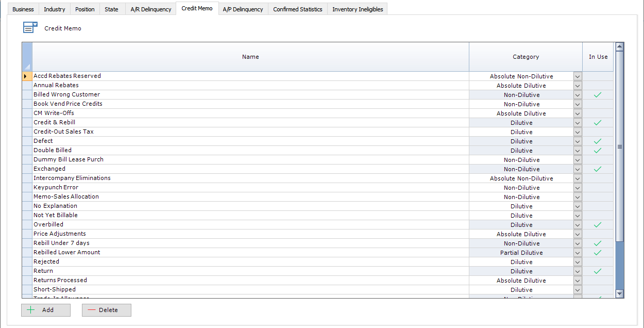Viewport: 644px width, 328px height.
Task: Switch to the Inventory Ineligibles tab
Action: coord(357,9)
